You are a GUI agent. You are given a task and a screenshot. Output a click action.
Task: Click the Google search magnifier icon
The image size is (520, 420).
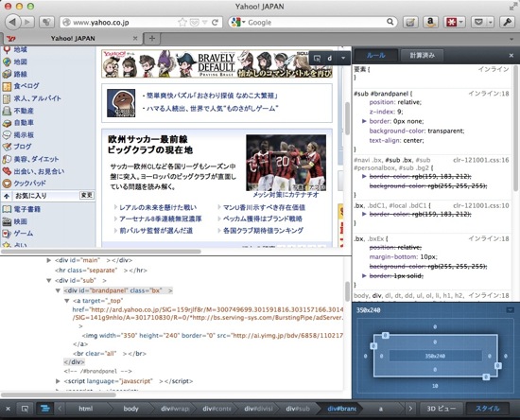pyautogui.click(x=390, y=22)
